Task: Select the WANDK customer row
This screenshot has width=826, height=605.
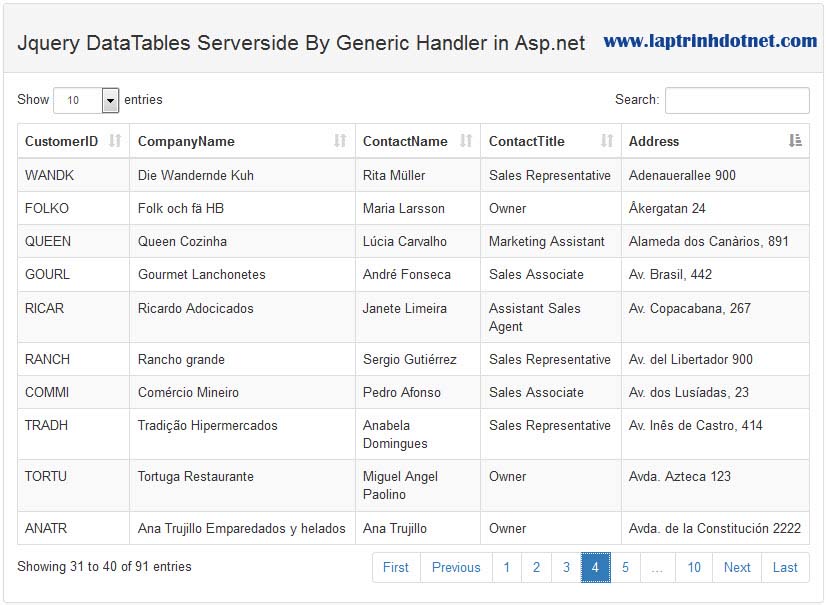Action: 400,175
